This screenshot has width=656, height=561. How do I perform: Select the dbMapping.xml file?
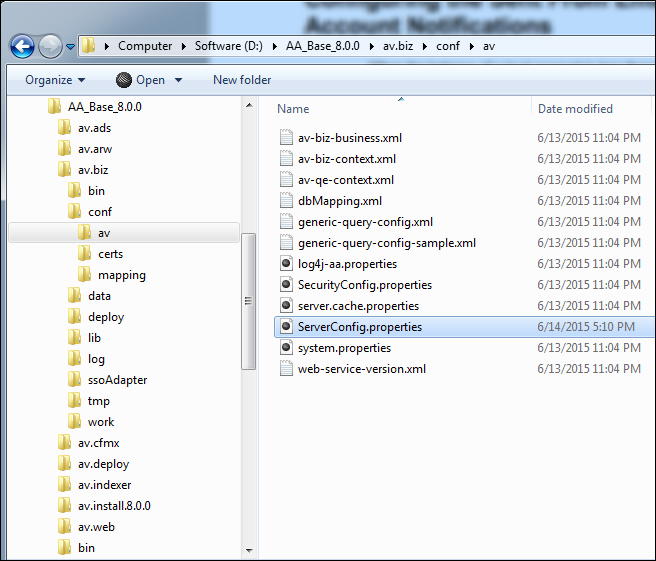(339, 201)
